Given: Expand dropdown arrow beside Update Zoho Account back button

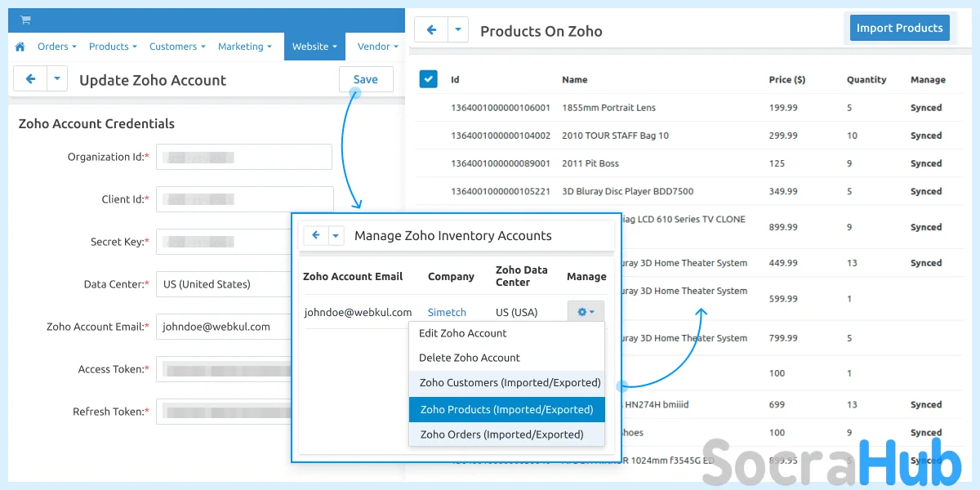Looking at the screenshot, I should click(x=57, y=79).
